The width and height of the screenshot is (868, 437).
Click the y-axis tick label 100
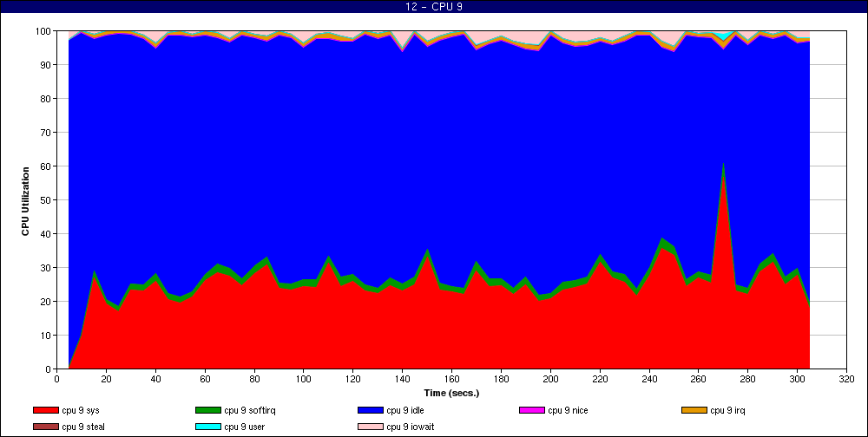point(44,31)
